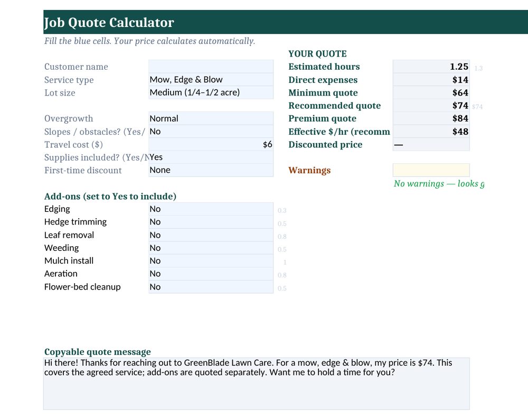Select the Aeration add-on cell
The image size is (528, 420).
211,274
